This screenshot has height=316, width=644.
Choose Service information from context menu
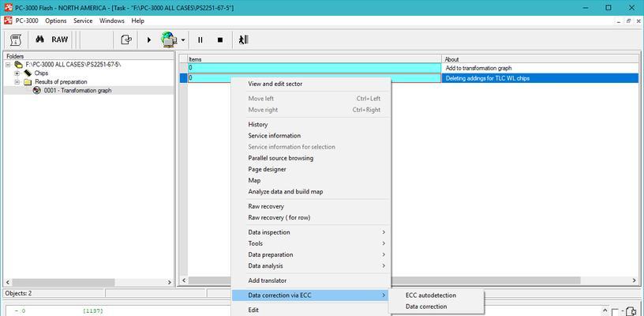coord(311,136)
